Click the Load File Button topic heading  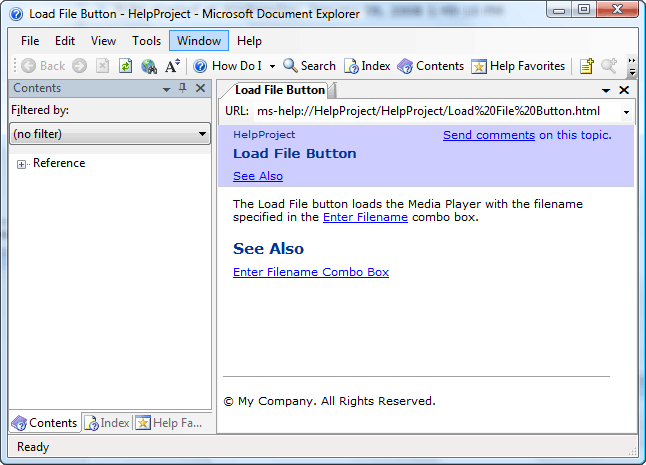click(x=295, y=154)
